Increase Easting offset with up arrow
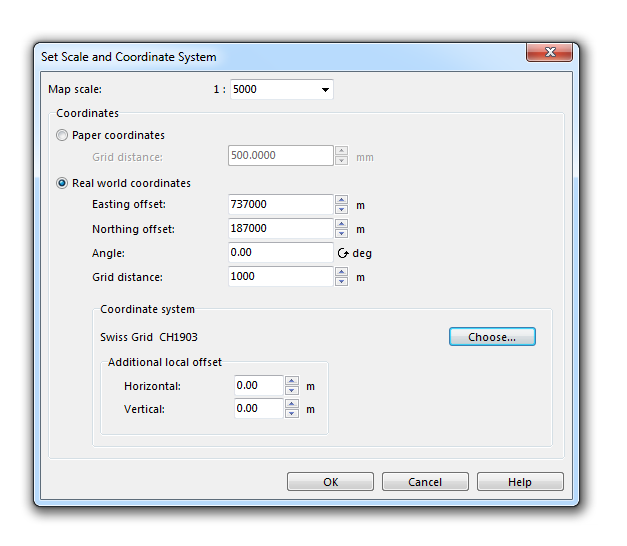This screenshot has height=546, width=627. [x=341, y=200]
